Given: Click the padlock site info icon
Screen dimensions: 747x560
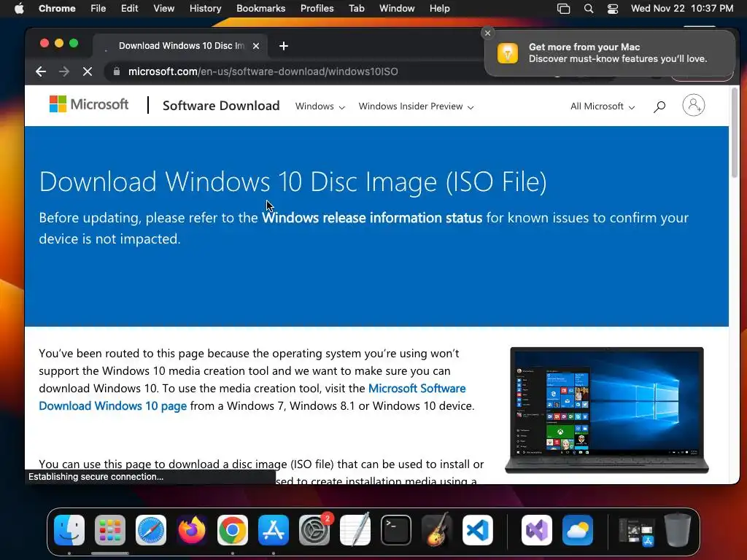Looking at the screenshot, I should [x=117, y=71].
